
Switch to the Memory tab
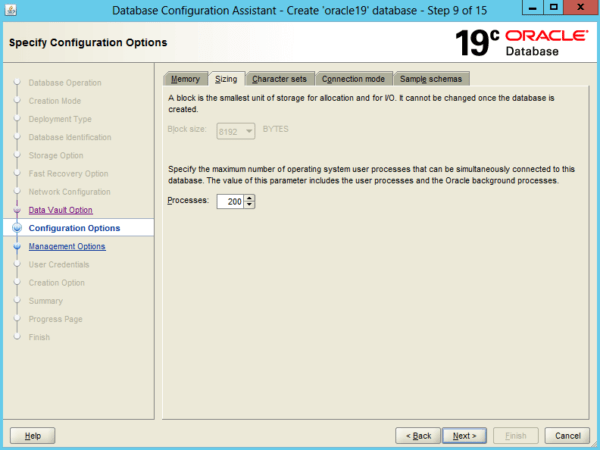point(186,79)
